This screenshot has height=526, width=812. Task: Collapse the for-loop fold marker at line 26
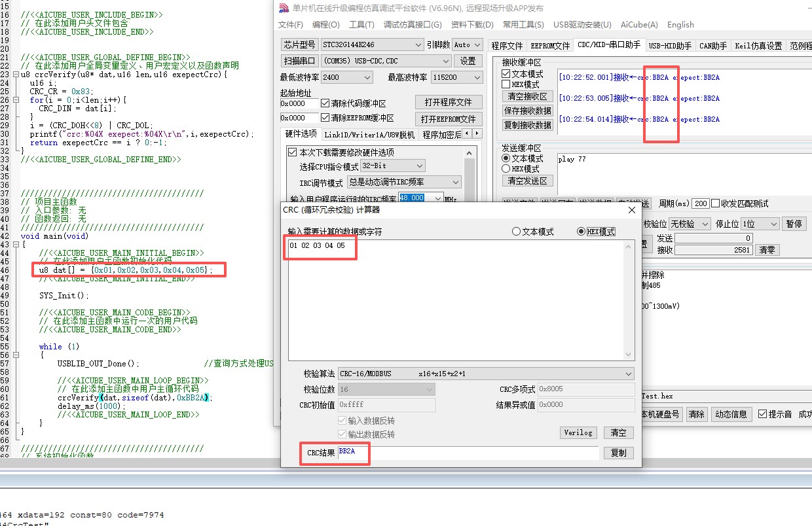[x=16, y=100]
